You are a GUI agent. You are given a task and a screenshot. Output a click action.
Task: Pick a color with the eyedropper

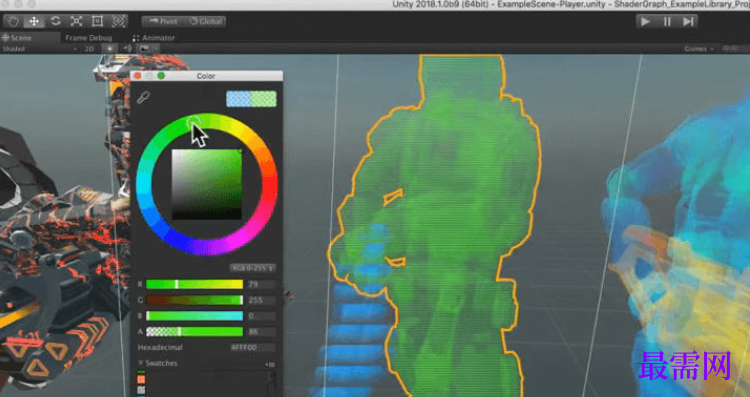click(x=143, y=98)
